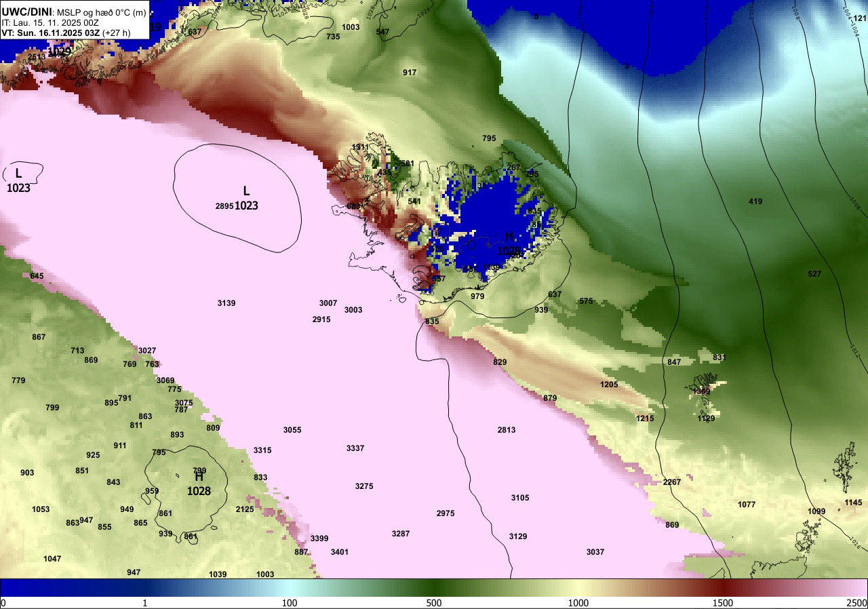The image size is (868, 609).
Task: Click the height value 831
Action: (x=719, y=357)
